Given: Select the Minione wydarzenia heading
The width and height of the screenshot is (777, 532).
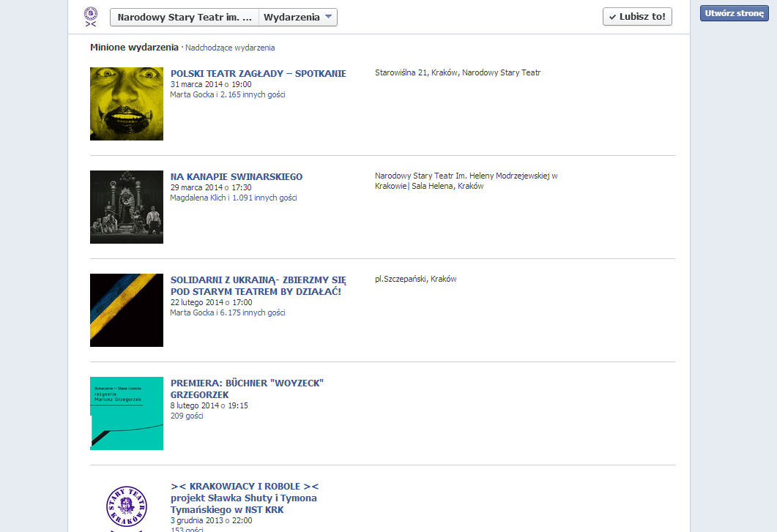Looking at the screenshot, I should (134, 48).
